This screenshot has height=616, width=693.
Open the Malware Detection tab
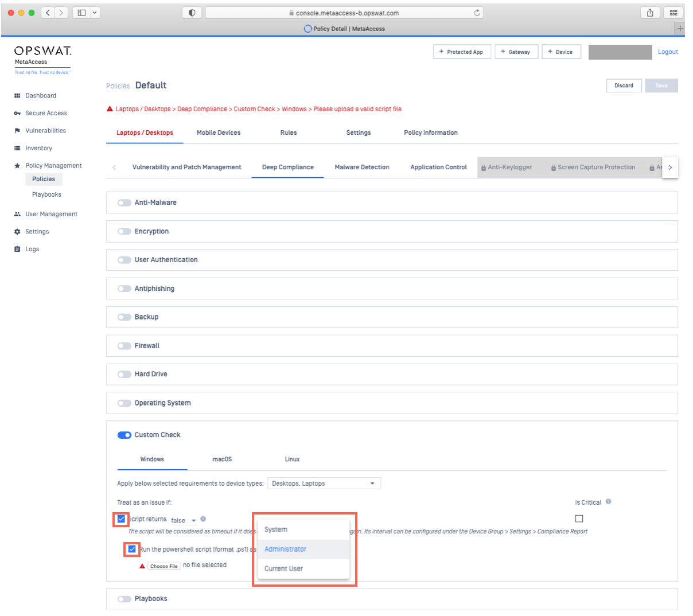pyautogui.click(x=362, y=167)
